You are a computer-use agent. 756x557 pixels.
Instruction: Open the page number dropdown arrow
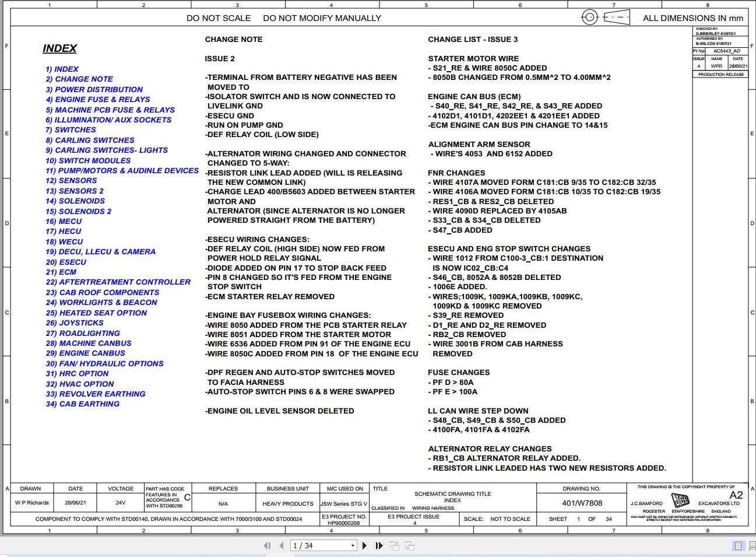353,546
